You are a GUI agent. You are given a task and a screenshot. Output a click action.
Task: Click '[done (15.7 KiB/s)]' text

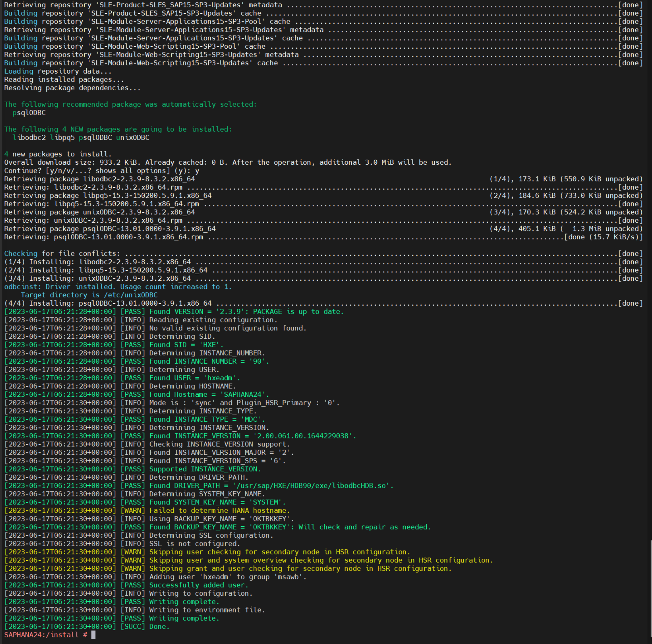coord(603,237)
